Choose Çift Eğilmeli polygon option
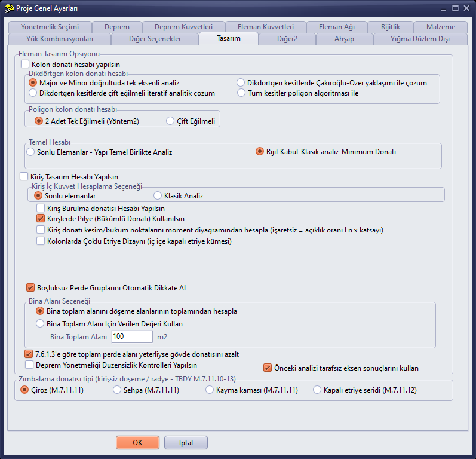 (x=170, y=121)
